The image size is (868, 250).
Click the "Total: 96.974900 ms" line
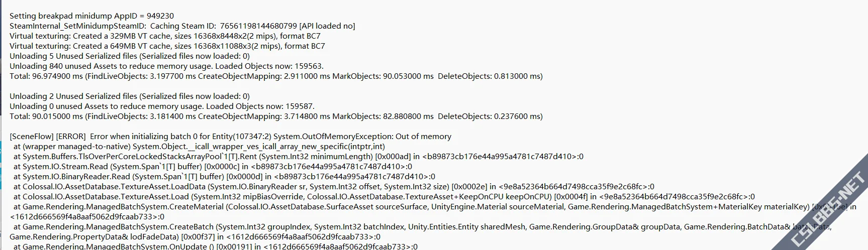point(276,76)
